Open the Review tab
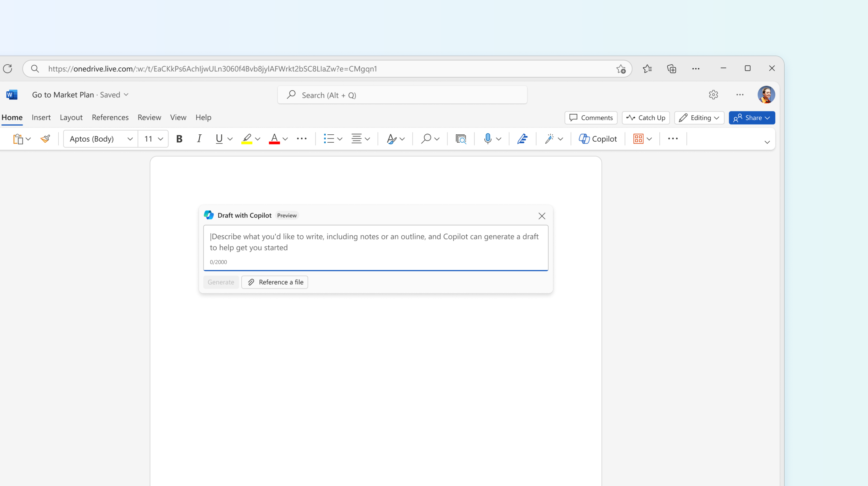This screenshot has height=486, width=868. click(x=149, y=117)
